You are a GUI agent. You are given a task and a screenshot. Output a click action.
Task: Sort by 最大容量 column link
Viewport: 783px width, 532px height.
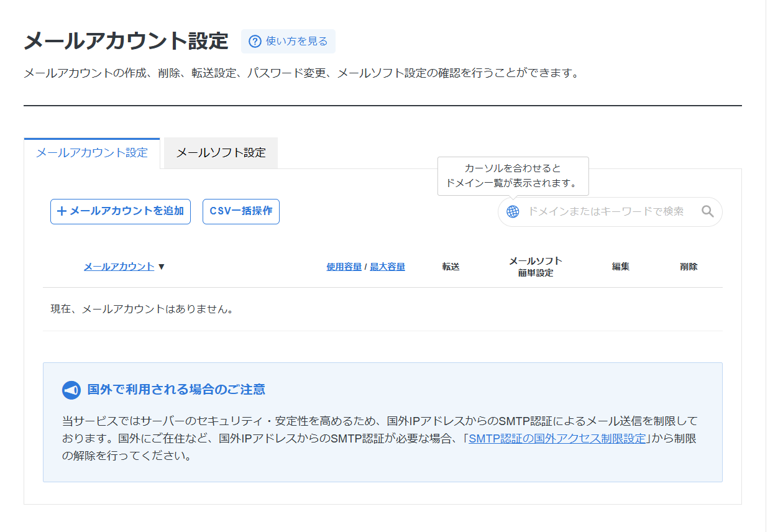[x=388, y=267]
